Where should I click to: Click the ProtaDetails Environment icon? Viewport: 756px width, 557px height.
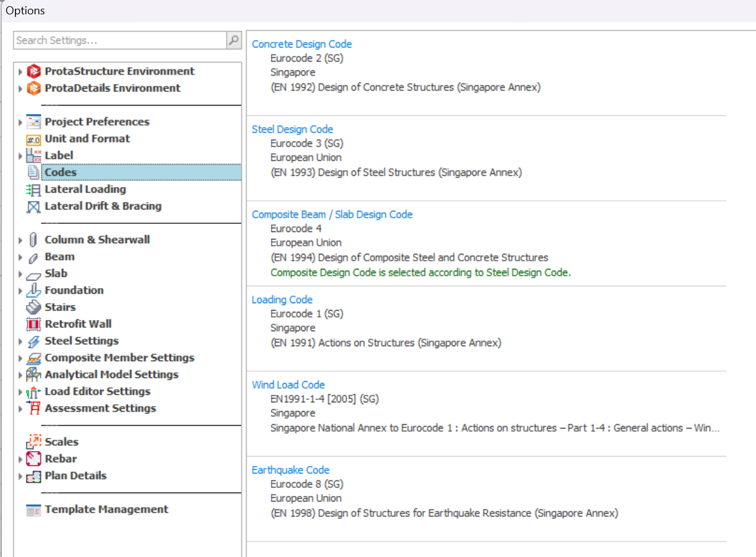pyautogui.click(x=34, y=88)
